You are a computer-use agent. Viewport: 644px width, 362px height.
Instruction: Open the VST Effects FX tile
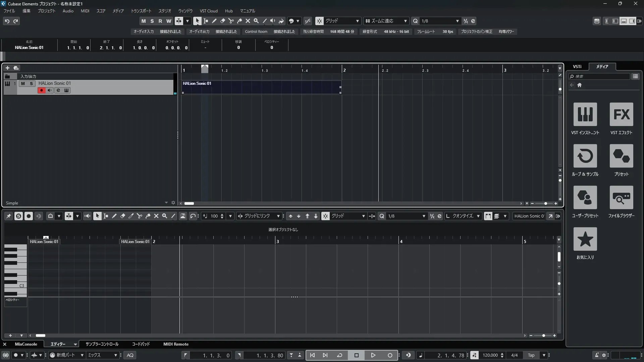pyautogui.click(x=621, y=114)
